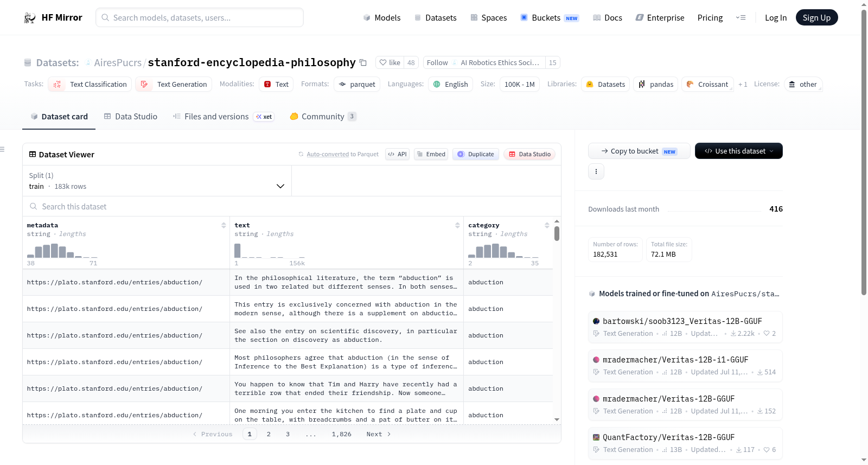Open the more options three-dot button
Screen dimensions: 868x465
point(596,171)
